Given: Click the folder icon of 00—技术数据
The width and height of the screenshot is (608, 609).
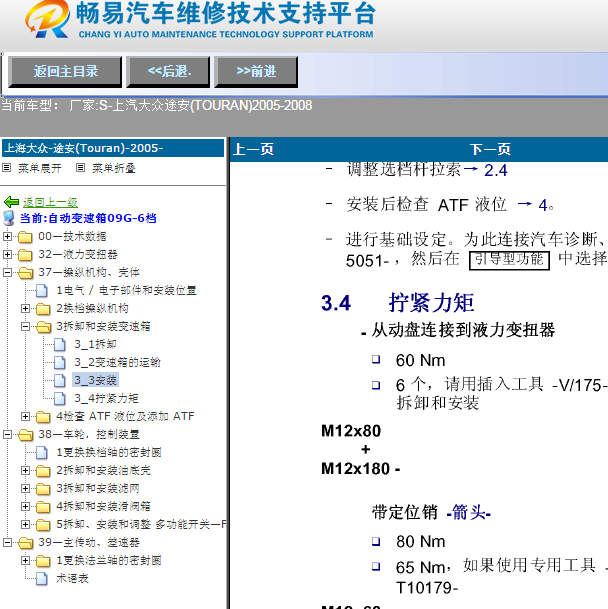Looking at the screenshot, I should pos(25,237).
